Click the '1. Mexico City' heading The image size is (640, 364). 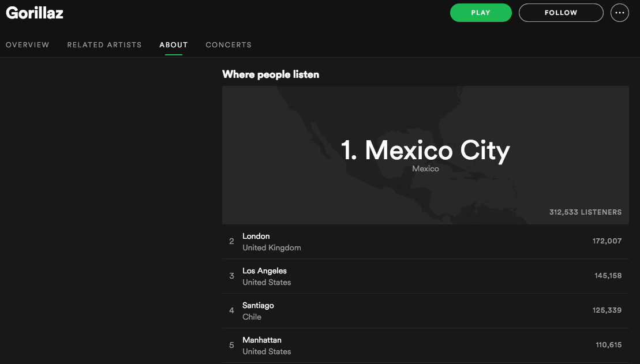(425, 150)
